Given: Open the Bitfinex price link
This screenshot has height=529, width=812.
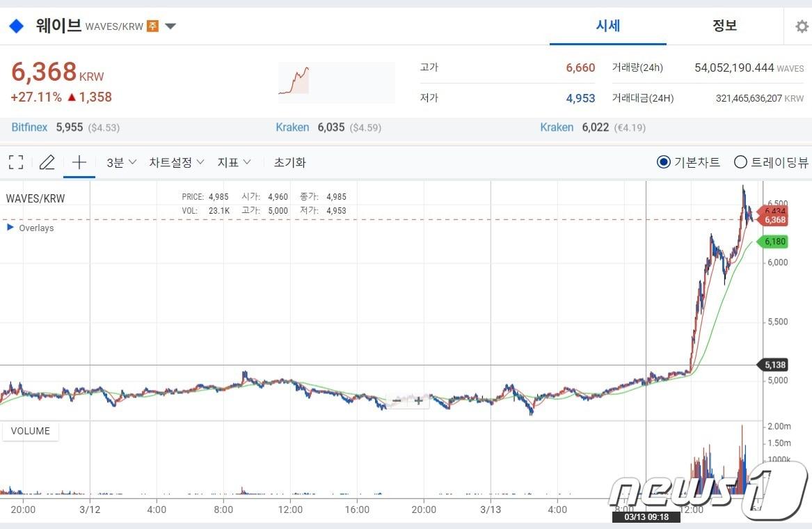Looking at the screenshot, I should (28, 127).
